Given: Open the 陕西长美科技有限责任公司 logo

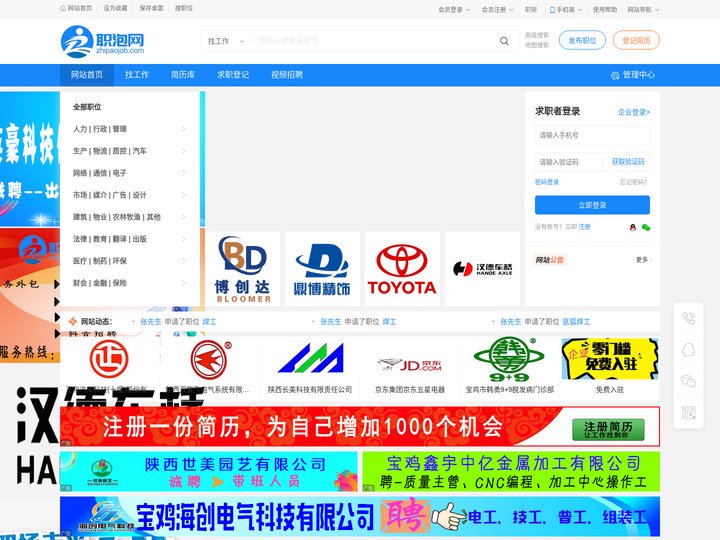Looking at the screenshot, I should (x=310, y=360).
